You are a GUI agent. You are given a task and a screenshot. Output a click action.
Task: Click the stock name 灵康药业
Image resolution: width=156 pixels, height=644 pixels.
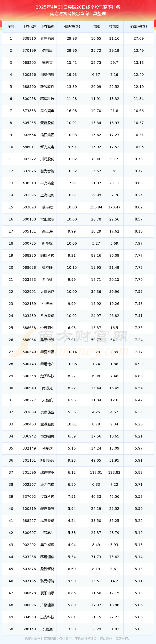[x=47, y=412]
